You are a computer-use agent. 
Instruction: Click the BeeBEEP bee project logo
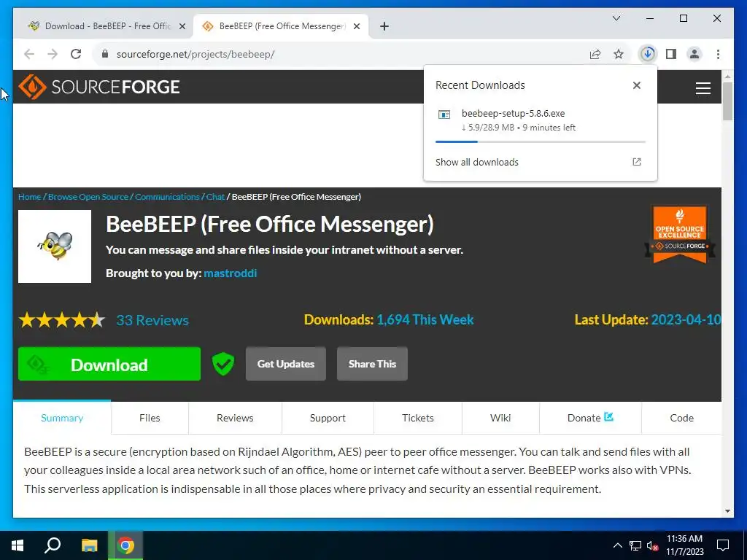point(55,246)
